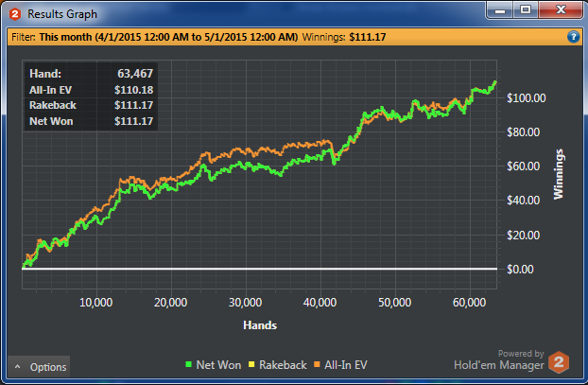Click the $0.00 y-axis label
This screenshot has width=588, height=385.
pyautogui.click(x=520, y=269)
